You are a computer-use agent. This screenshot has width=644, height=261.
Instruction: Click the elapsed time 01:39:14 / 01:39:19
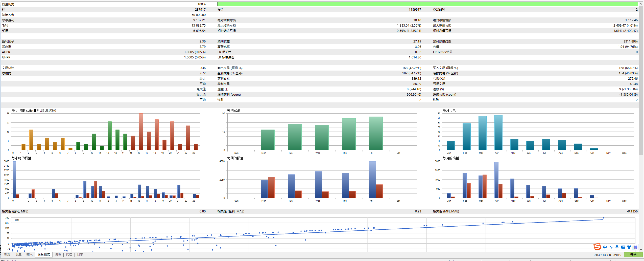(x=607, y=255)
